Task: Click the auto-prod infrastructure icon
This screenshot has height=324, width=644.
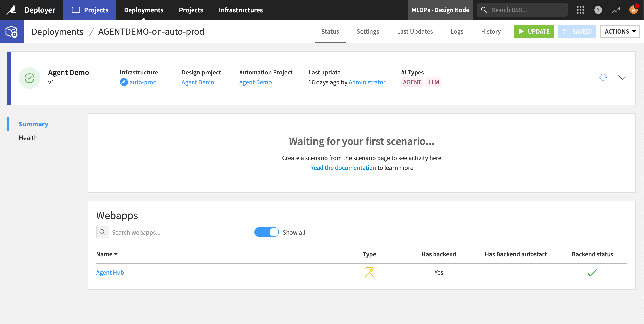Action: (124, 82)
